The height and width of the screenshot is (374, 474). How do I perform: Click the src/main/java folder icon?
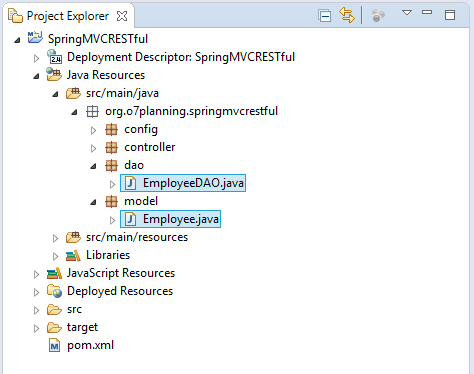73,93
